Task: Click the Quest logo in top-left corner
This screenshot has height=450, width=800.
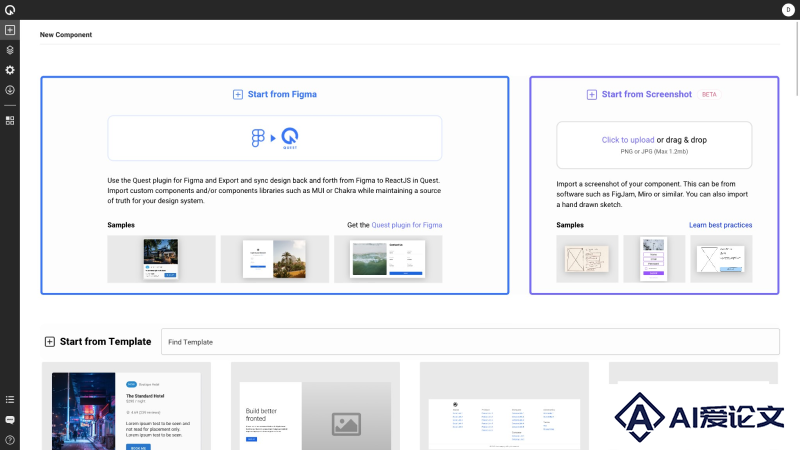Action: (x=10, y=10)
